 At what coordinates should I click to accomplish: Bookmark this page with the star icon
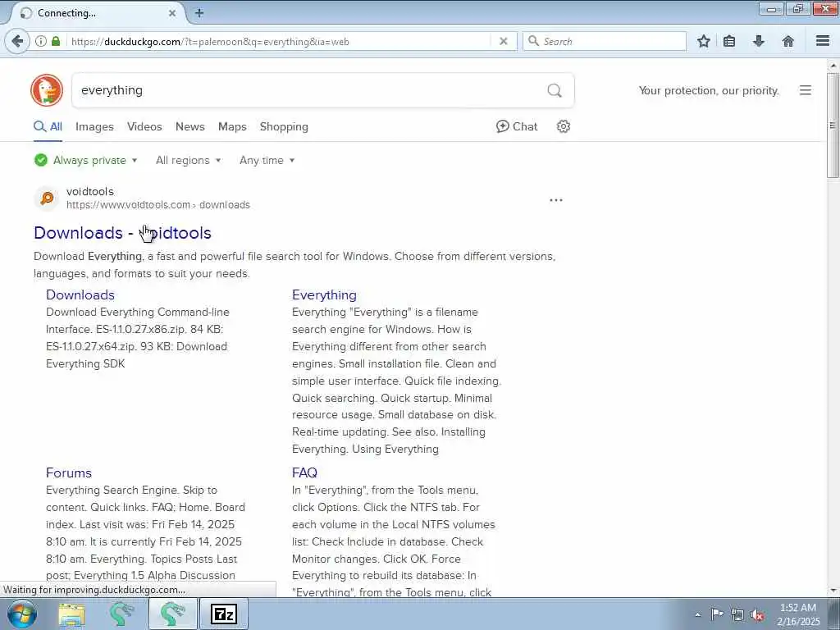[704, 41]
